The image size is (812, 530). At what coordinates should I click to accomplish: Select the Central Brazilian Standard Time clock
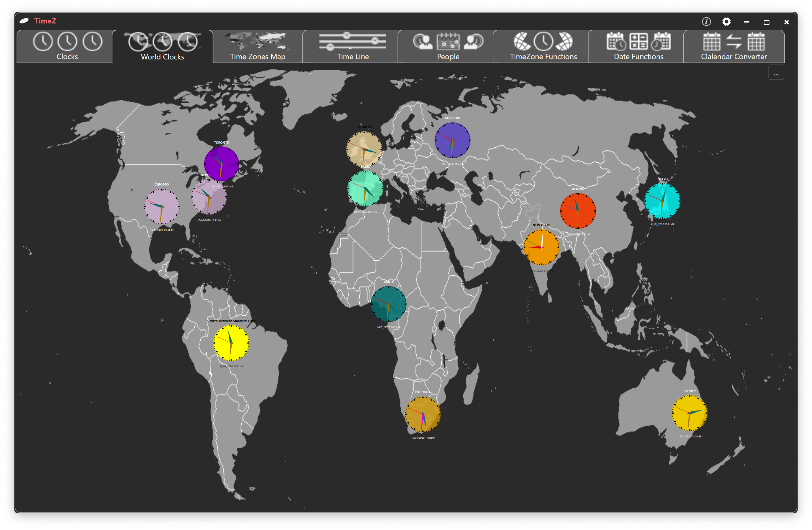click(x=231, y=343)
